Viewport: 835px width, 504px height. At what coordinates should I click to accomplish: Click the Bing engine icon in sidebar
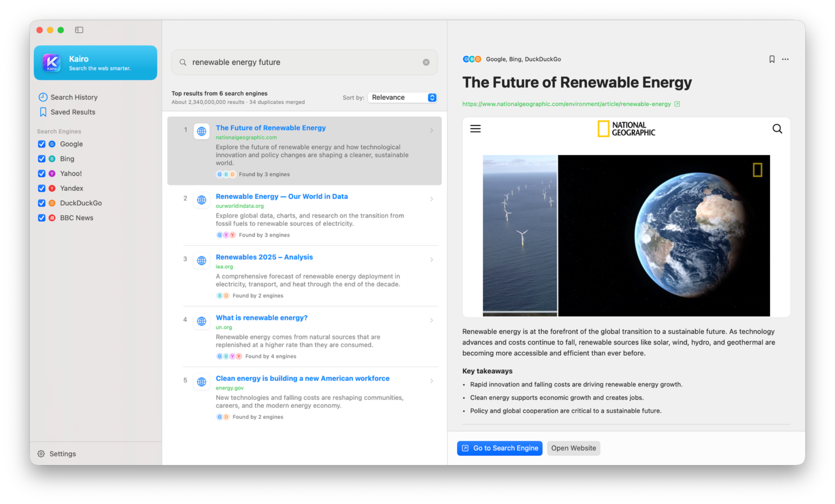(x=52, y=158)
